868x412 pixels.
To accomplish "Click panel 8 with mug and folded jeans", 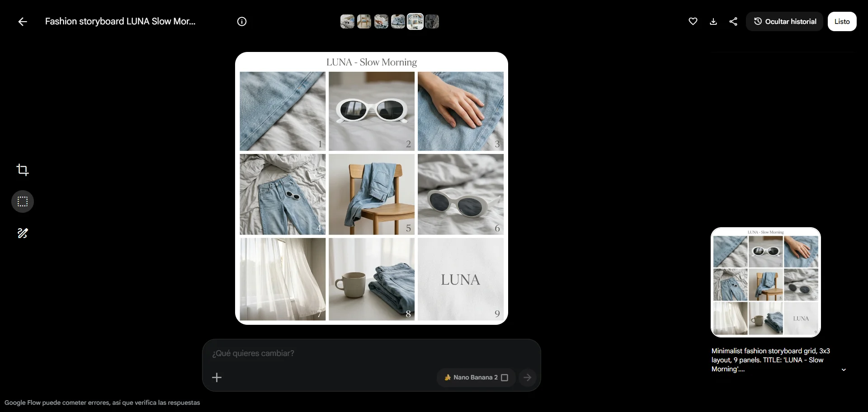I will 372,279.
